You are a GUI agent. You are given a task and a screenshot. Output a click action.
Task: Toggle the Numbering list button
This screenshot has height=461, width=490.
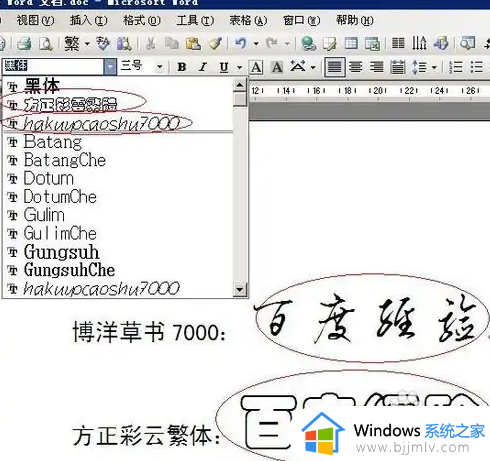tap(455, 67)
